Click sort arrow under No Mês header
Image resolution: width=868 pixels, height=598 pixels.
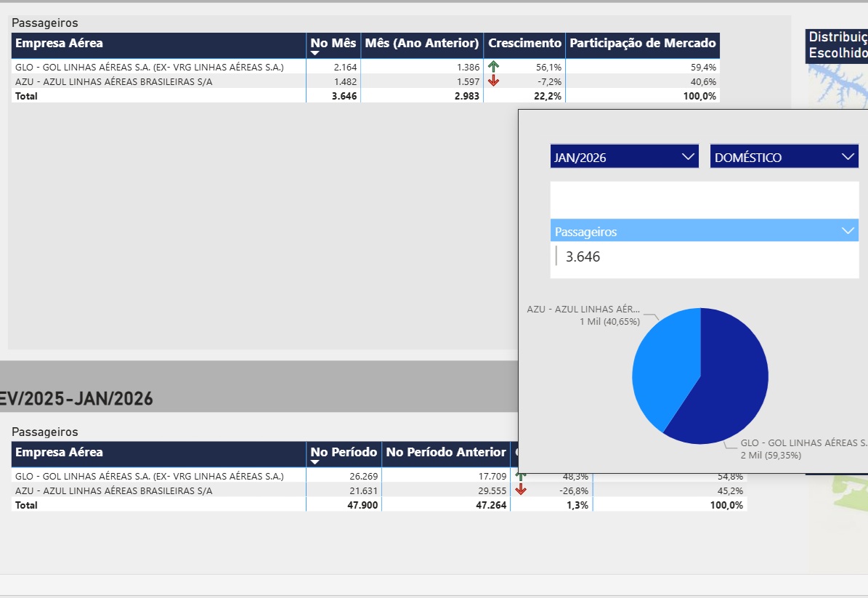click(x=315, y=53)
